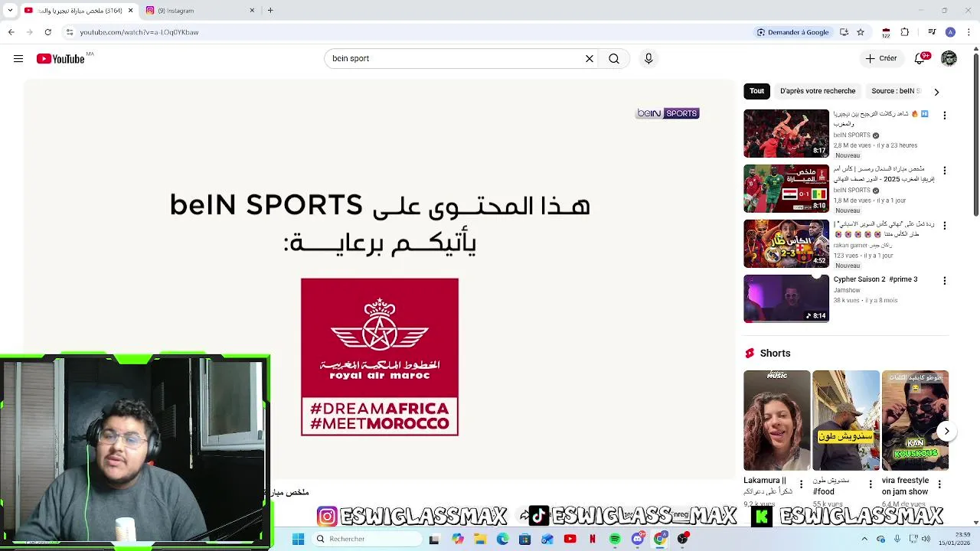
Task: Open Windows Start menu
Action: (x=299, y=539)
